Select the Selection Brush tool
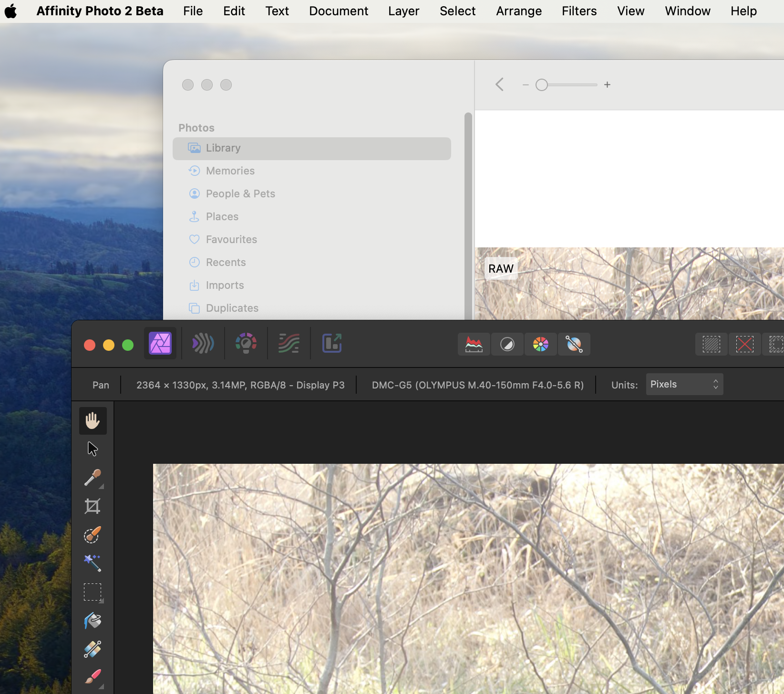Viewport: 784px width, 694px height. point(93,535)
